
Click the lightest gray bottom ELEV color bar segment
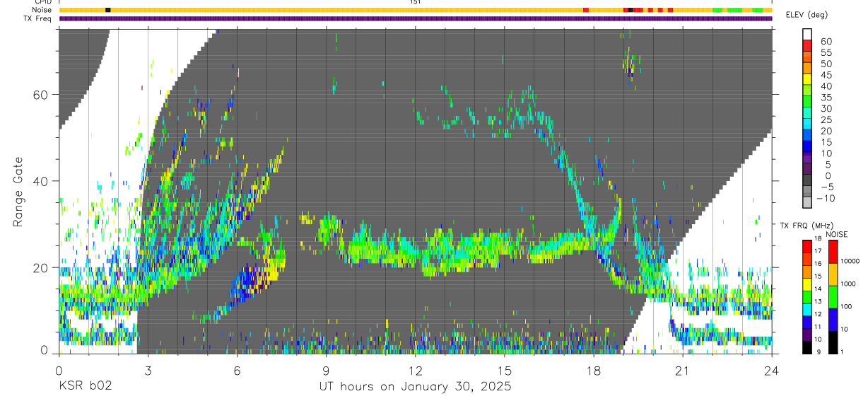pyautogui.click(x=807, y=203)
